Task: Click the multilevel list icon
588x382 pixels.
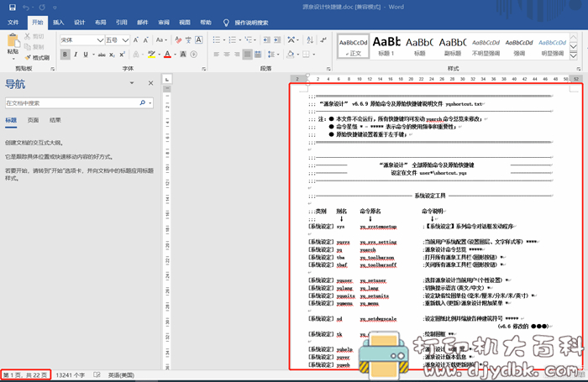Action: pyautogui.click(x=249, y=39)
